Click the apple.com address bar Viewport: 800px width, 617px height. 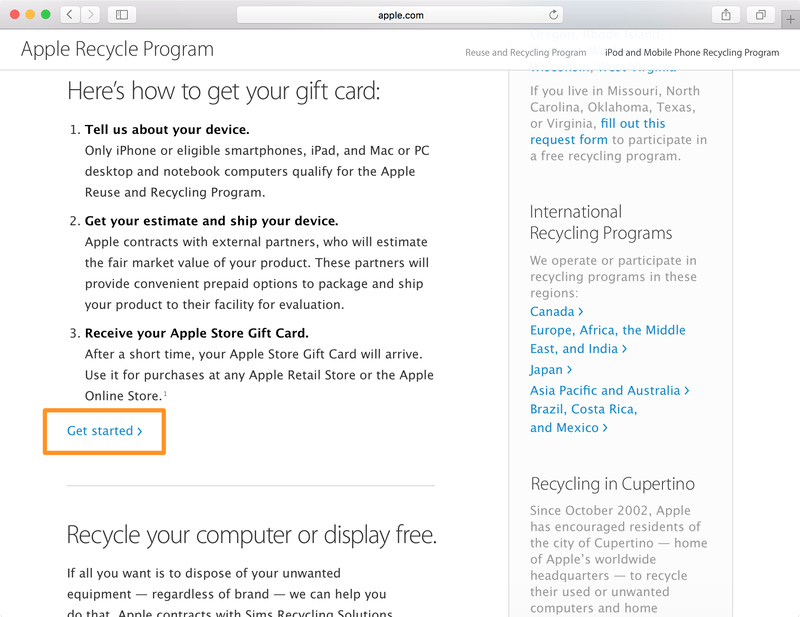click(x=400, y=15)
